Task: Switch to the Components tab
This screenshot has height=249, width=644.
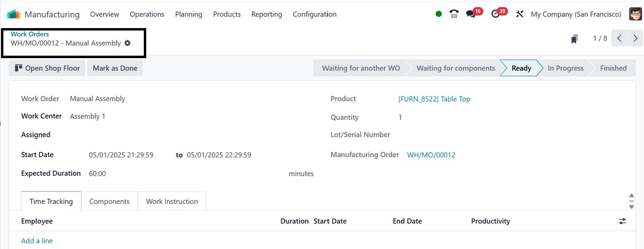Action: tap(109, 201)
